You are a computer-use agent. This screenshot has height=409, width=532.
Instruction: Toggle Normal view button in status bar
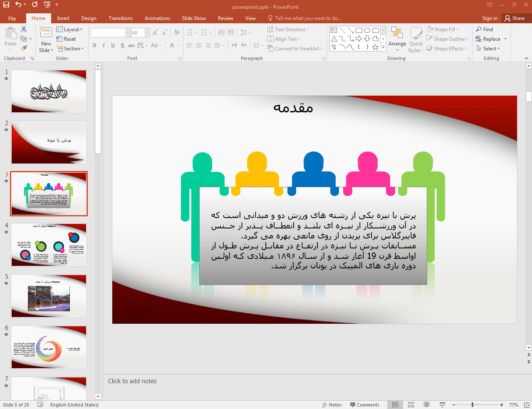point(395,404)
